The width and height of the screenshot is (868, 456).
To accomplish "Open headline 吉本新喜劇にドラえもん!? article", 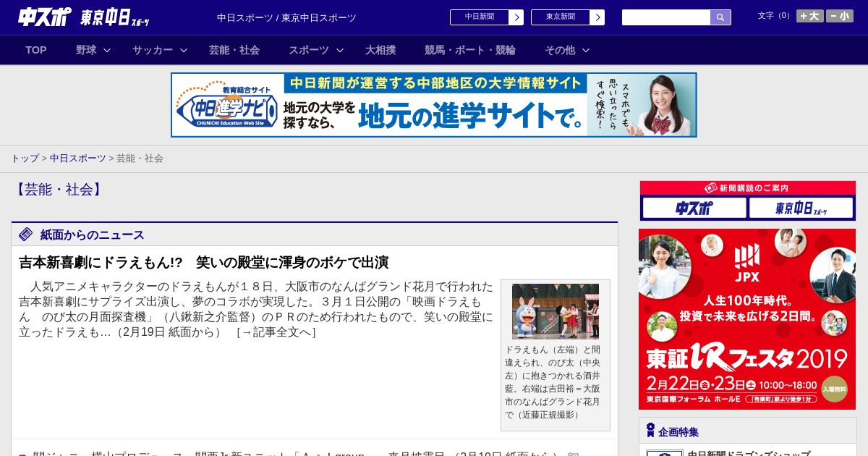I will pos(204,262).
